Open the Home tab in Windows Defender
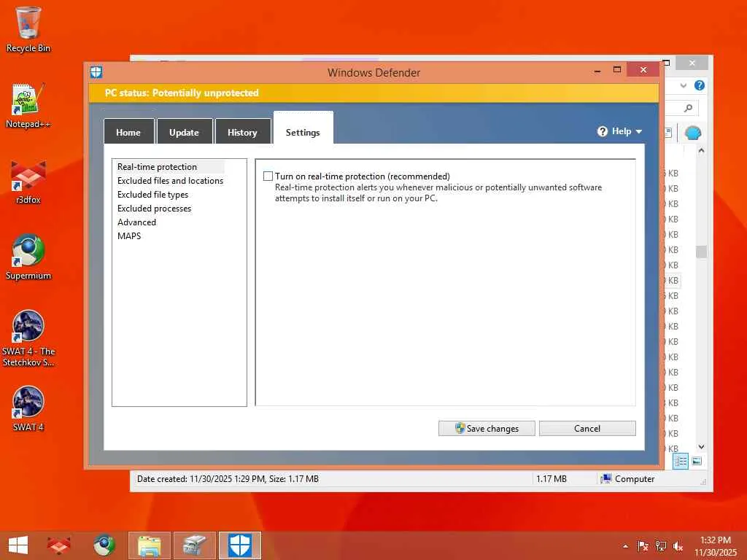 [128, 132]
